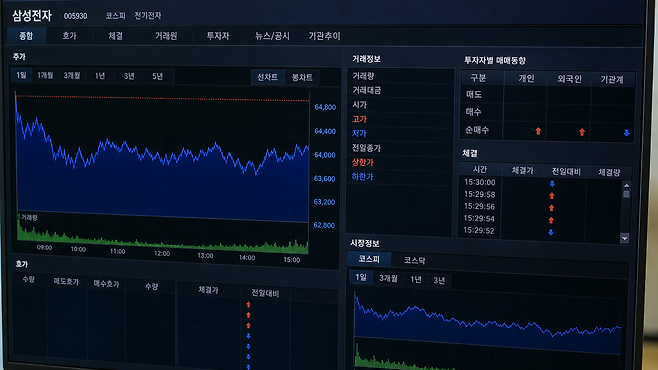The image size is (658, 370).
Task: Click the red up arrow at 15:29:54 row
Action: pyautogui.click(x=551, y=220)
